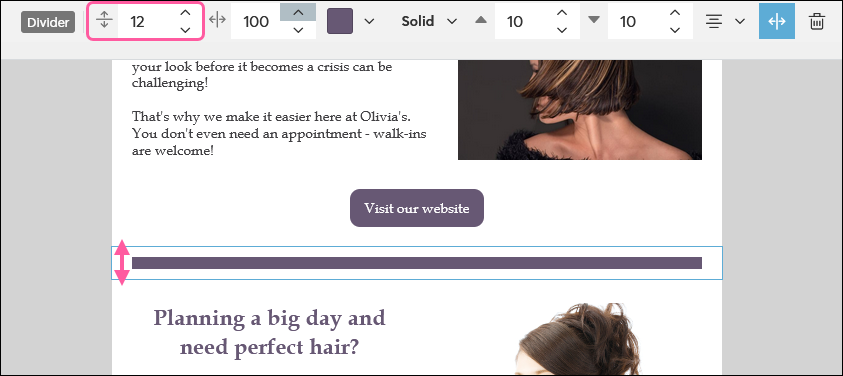Click the top padding triangle icon

pyautogui.click(x=481, y=20)
